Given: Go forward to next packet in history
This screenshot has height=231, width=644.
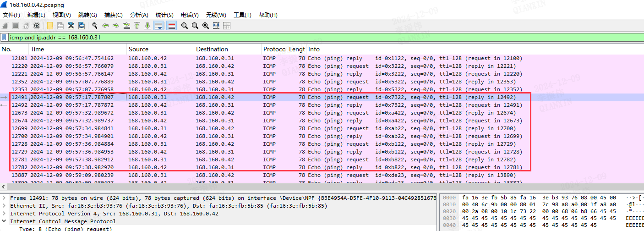Looking at the screenshot, I should pos(116,26).
